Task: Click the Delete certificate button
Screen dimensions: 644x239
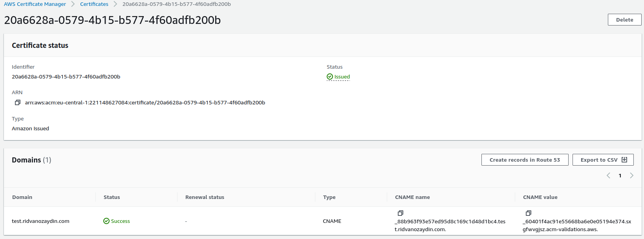Action: point(624,20)
